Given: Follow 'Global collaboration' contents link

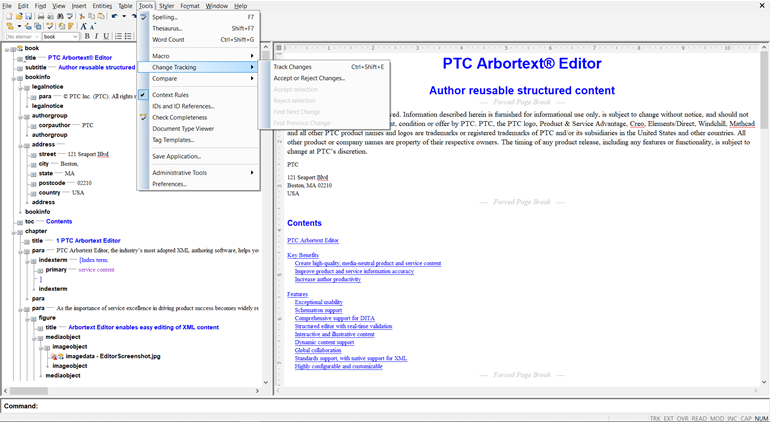Looking at the screenshot, I should coord(318,350).
